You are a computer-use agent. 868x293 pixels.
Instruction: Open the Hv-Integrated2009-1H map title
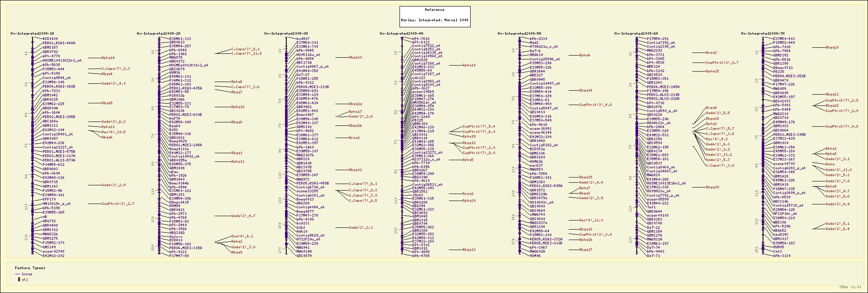click(33, 33)
